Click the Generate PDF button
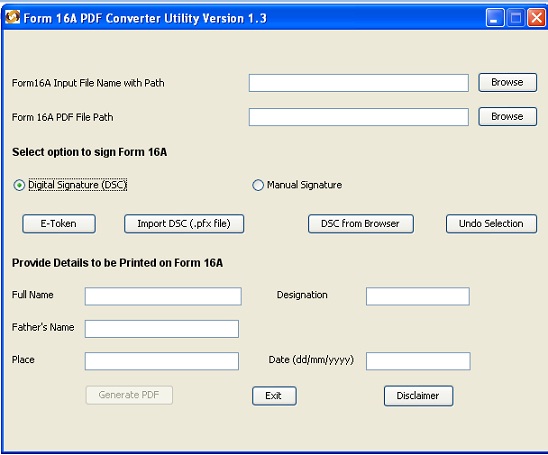The image size is (548, 455). tap(129, 395)
